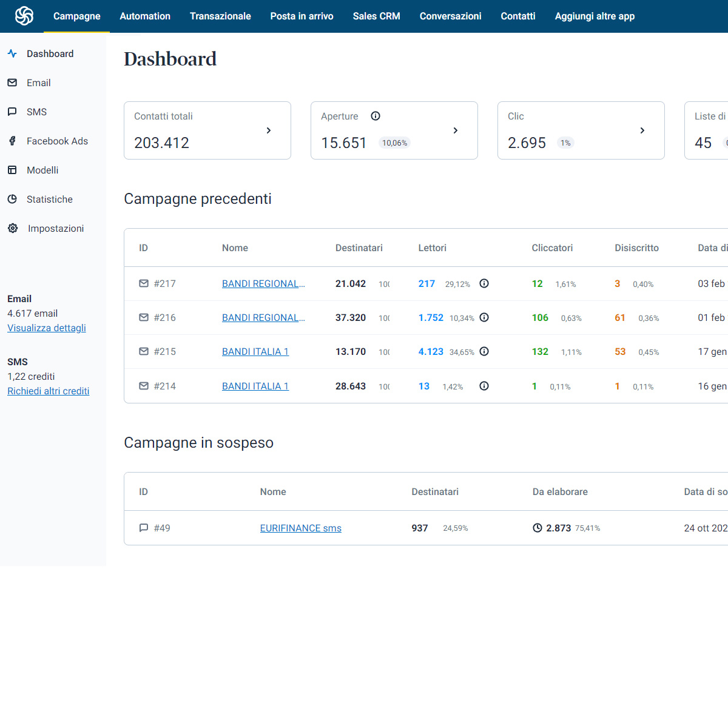Open the EURIFINANCE sms campaign link

click(300, 528)
